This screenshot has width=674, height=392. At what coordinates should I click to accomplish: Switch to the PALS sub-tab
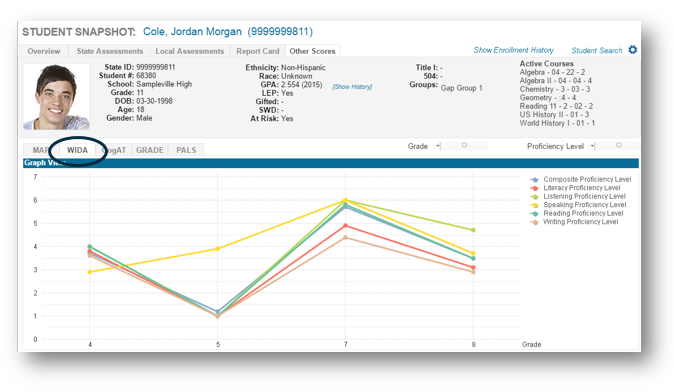click(x=186, y=150)
